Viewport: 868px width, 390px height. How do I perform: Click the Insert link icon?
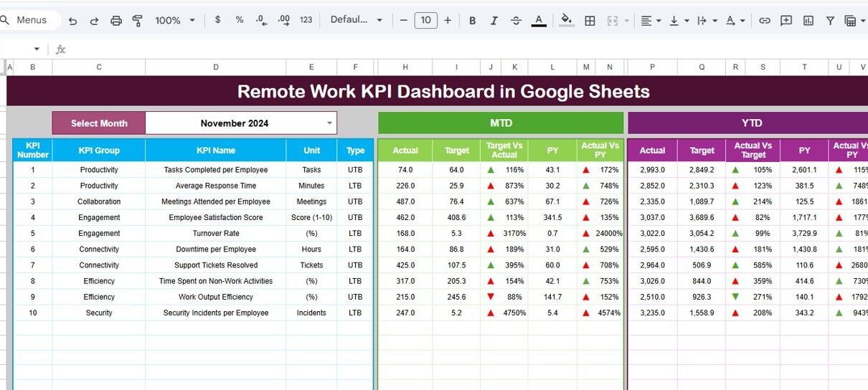765,21
